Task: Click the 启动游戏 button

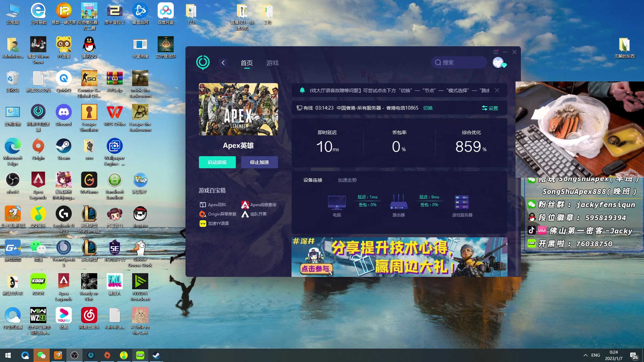Action: pos(217,162)
